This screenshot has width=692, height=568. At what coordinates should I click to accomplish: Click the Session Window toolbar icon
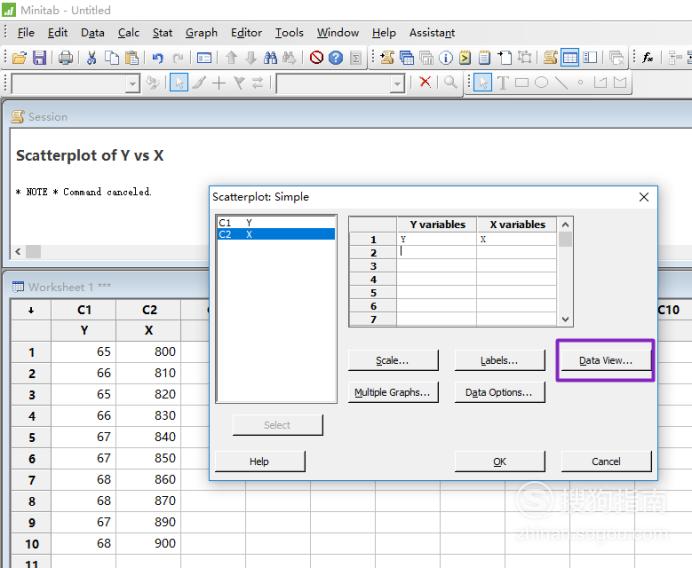[550, 58]
